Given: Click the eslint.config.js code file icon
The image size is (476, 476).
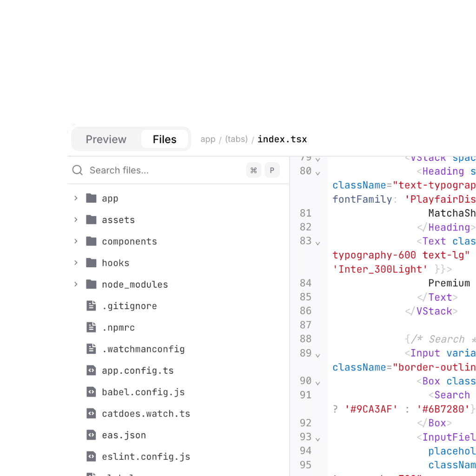Looking at the screenshot, I should (x=91, y=456).
